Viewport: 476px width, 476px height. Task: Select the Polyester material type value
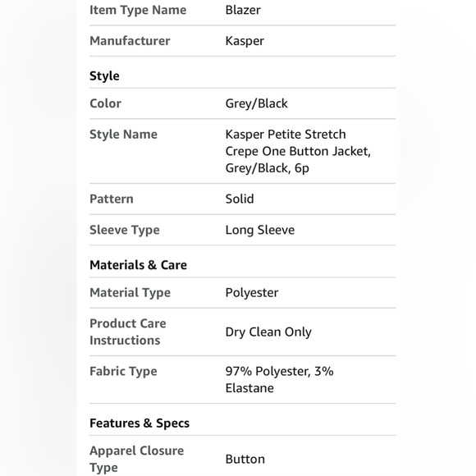click(252, 293)
